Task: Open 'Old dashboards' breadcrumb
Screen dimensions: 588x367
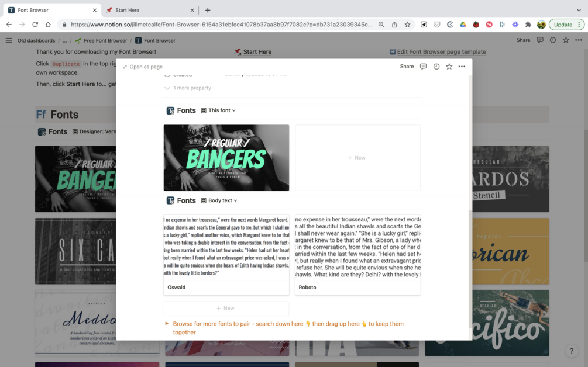Action: pyautogui.click(x=36, y=40)
